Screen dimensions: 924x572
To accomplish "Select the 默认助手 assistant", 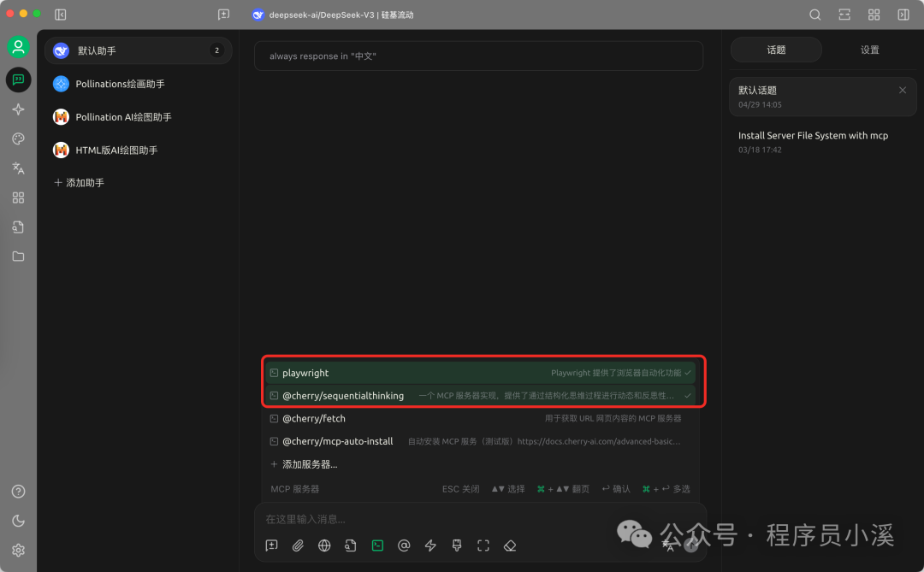I will [x=139, y=50].
